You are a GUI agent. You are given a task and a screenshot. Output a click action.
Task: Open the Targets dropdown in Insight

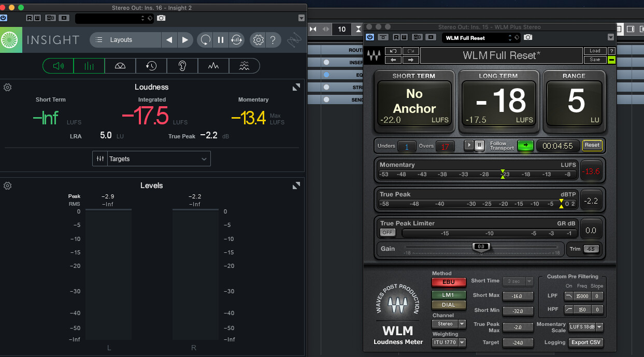click(x=152, y=159)
